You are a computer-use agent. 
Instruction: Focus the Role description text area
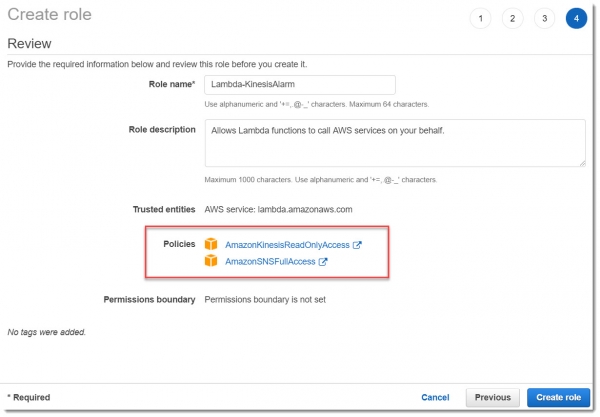click(x=394, y=142)
